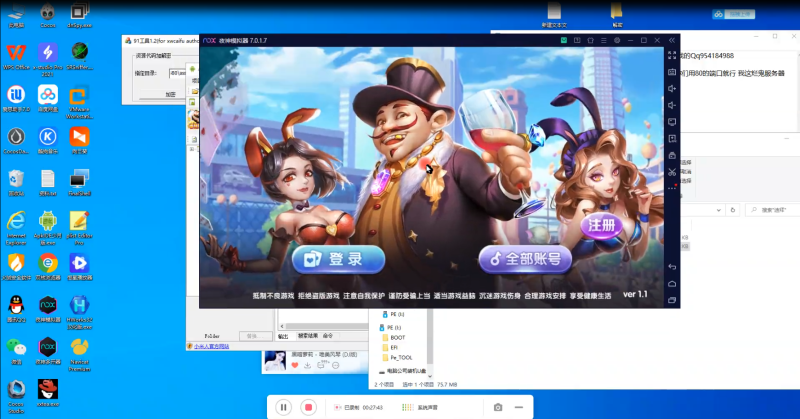800x419 pixels.
Task: Open the three-dots more menu in Nox sidebar
Action: tap(672, 188)
